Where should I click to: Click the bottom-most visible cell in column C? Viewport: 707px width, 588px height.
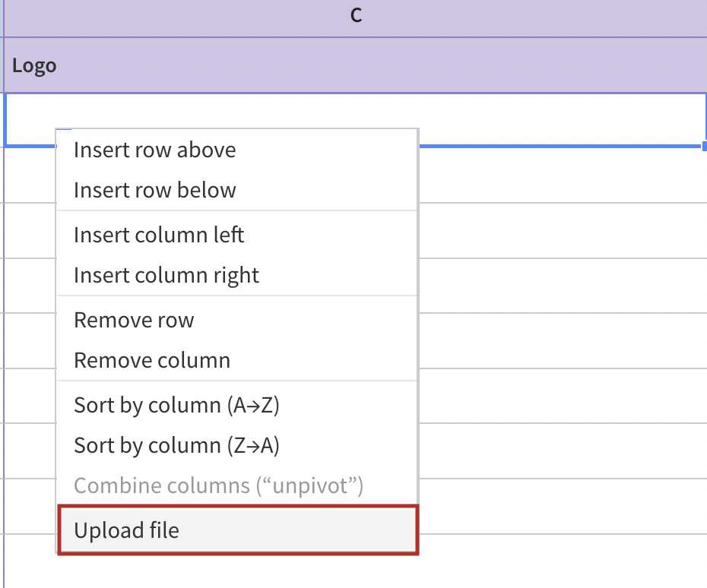pyautogui.click(x=563, y=561)
